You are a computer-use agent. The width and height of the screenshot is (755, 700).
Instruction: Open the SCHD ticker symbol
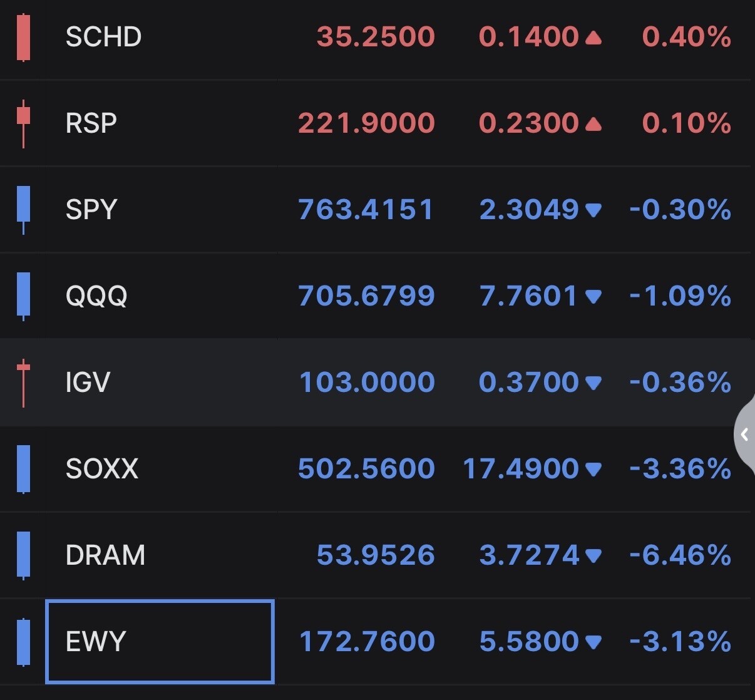103,37
